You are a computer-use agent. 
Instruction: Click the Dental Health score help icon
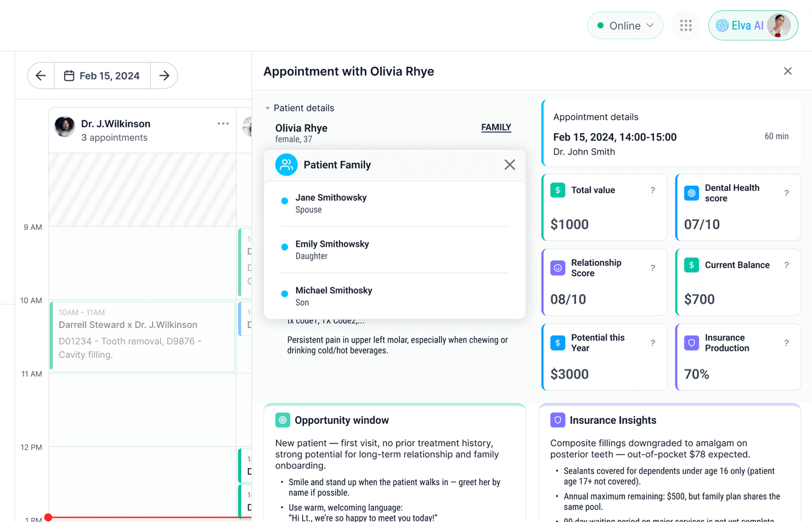pos(786,193)
